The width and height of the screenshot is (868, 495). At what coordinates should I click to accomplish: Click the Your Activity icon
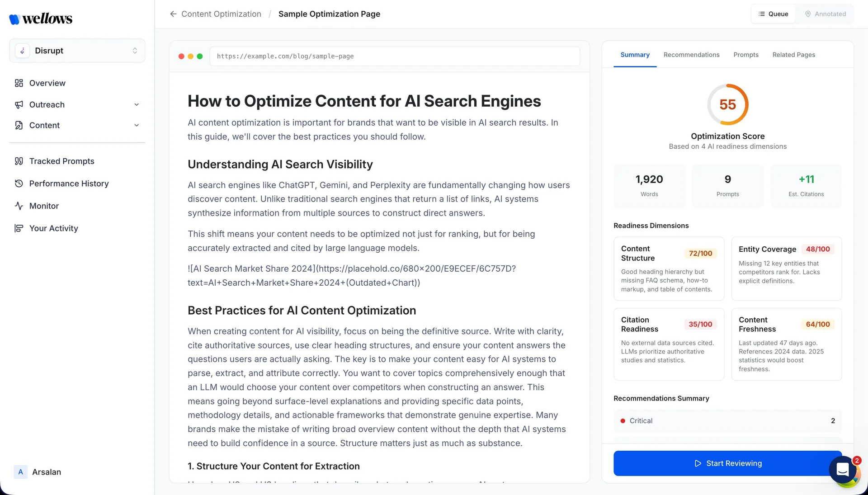click(19, 228)
